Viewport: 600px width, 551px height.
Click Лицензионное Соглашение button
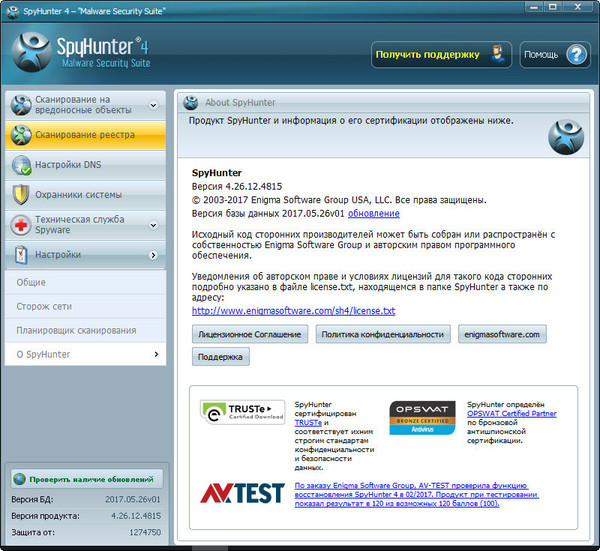[x=250, y=334]
